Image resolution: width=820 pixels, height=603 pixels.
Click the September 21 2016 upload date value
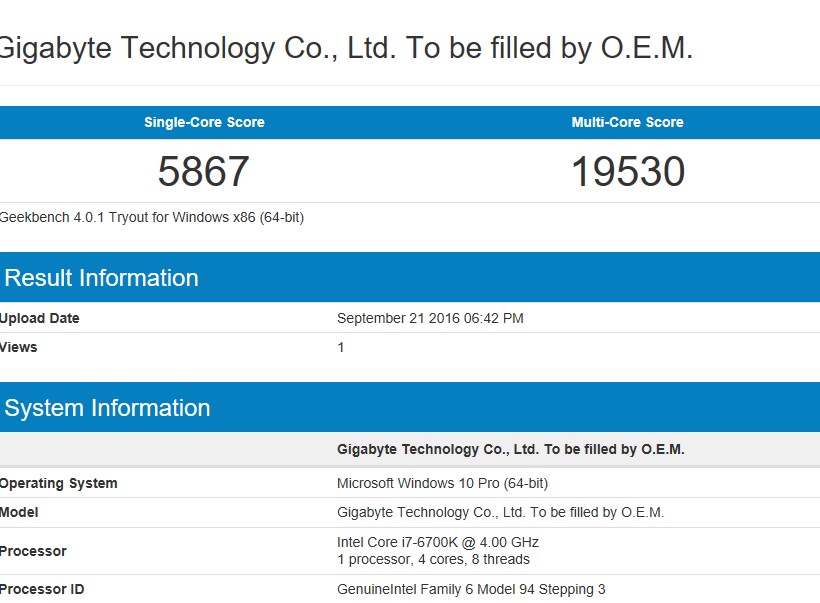pos(430,318)
